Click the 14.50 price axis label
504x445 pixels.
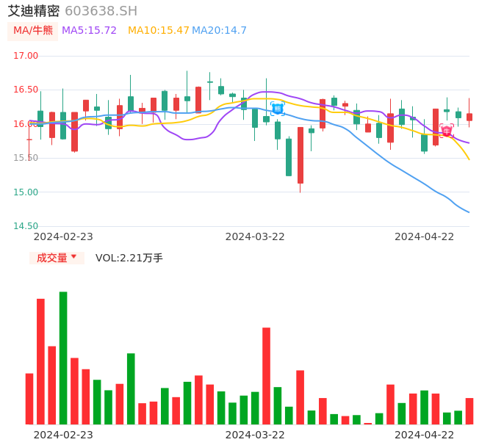tap(26, 226)
